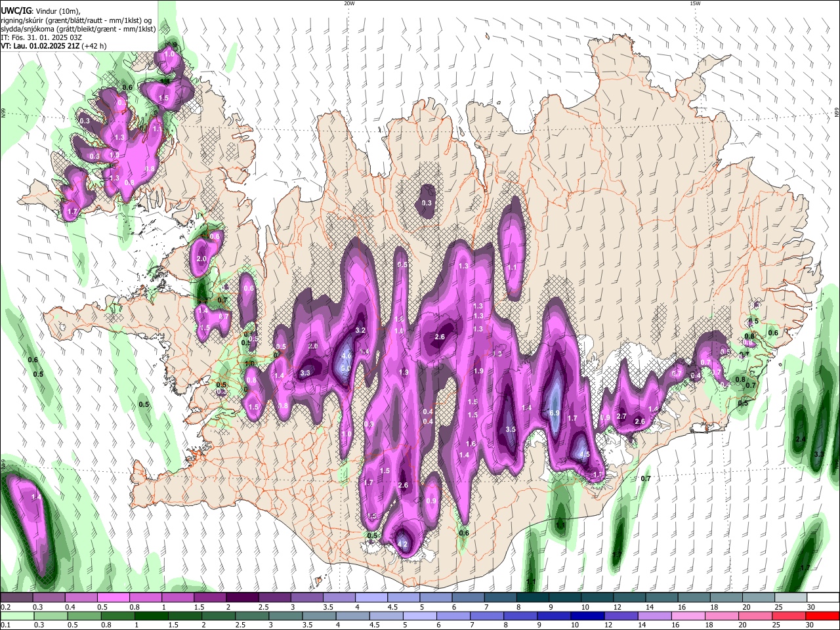Click the 3.2 snowfall value label

click(x=360, y=330)
